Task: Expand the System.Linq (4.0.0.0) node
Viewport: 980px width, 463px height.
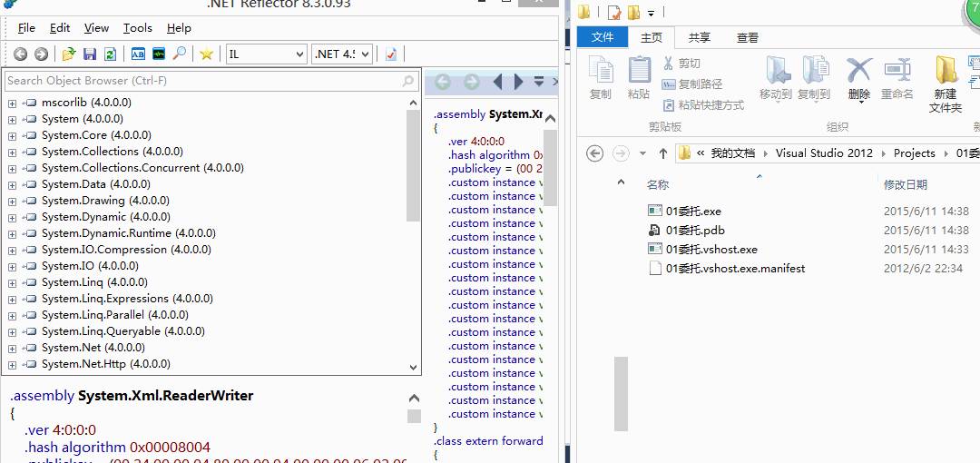Action: tap(12, 282)
